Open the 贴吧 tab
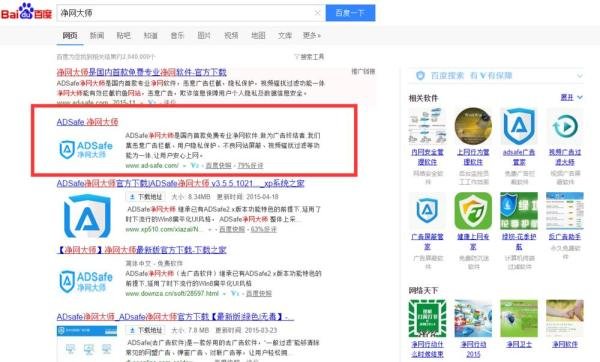Image resolution: width=600 pixels, height=362 pixels. [124, 36]
